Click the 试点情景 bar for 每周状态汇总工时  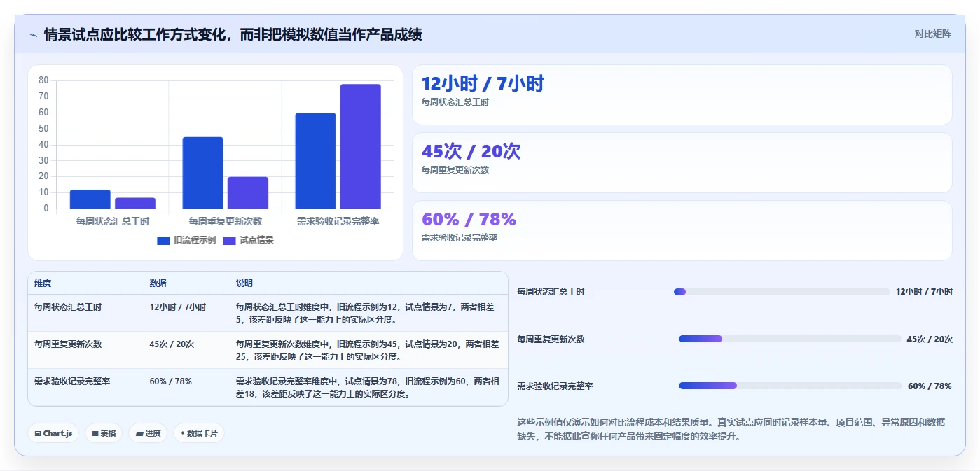(x=135, y=203)
